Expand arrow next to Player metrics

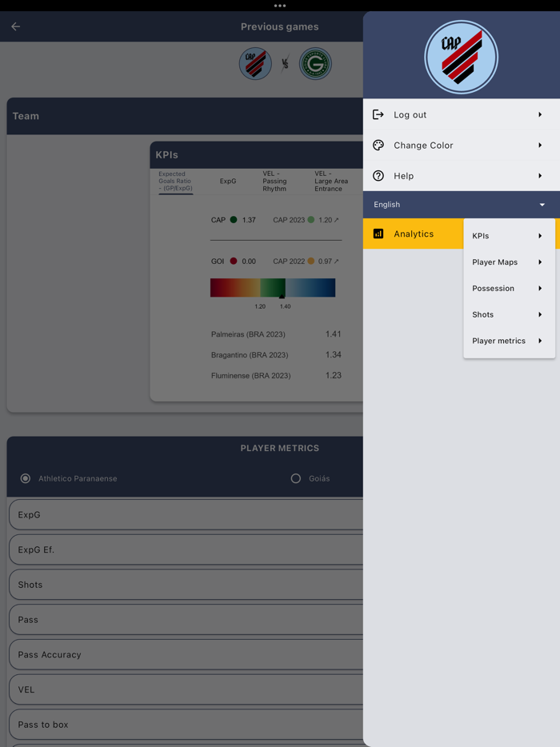[x=540, y=341]
